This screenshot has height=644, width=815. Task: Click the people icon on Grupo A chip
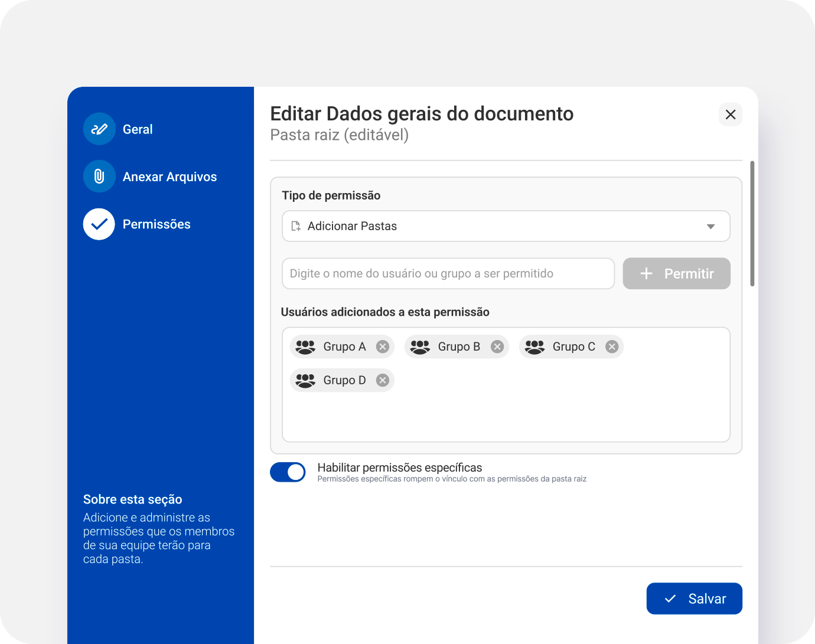coord(305,346)
